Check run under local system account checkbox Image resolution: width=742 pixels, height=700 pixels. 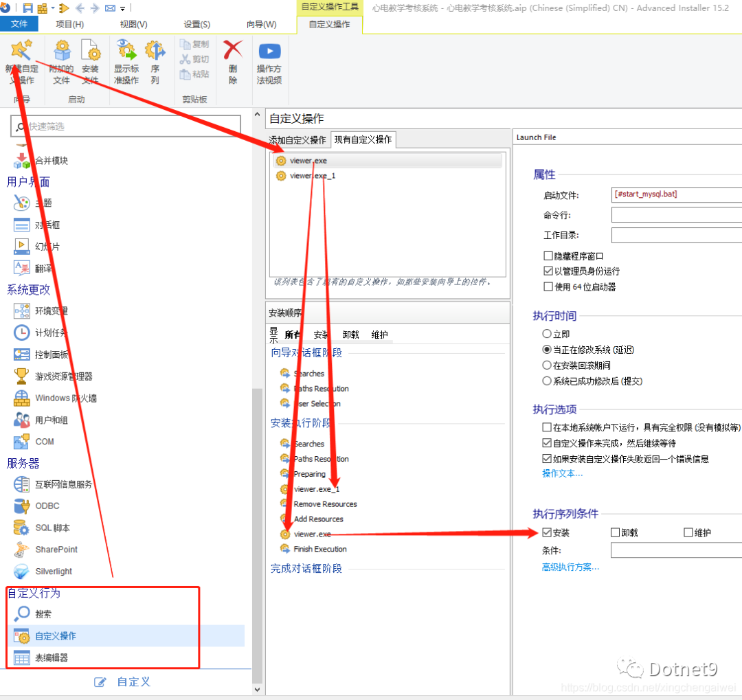coord(547,427)
